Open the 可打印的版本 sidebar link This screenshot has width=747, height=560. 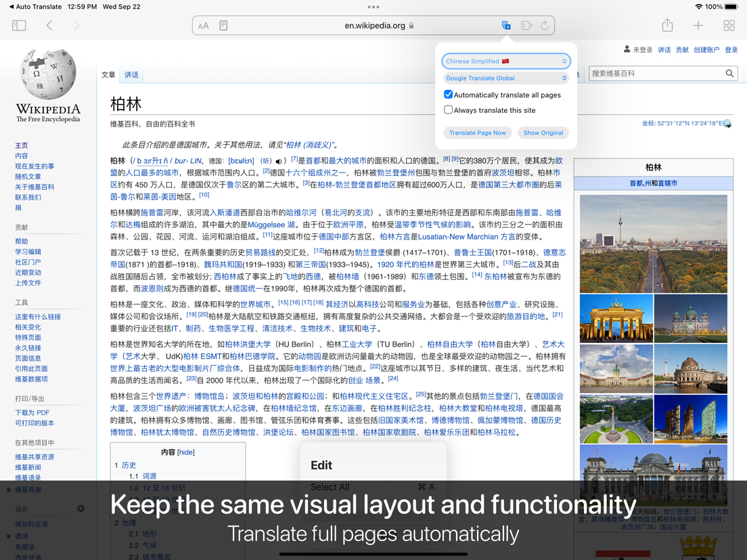(x=35, y=423)
